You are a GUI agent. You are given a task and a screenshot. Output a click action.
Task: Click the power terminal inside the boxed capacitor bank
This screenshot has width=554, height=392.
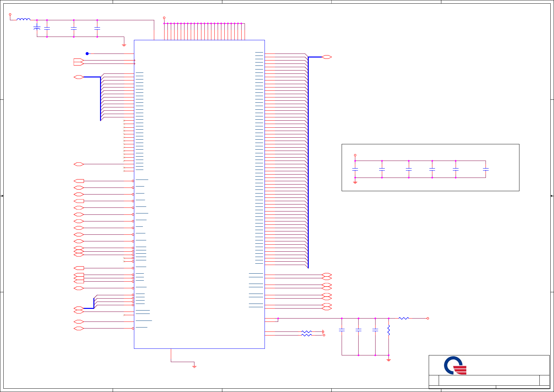pyautogui.click(x=355, y=155)
